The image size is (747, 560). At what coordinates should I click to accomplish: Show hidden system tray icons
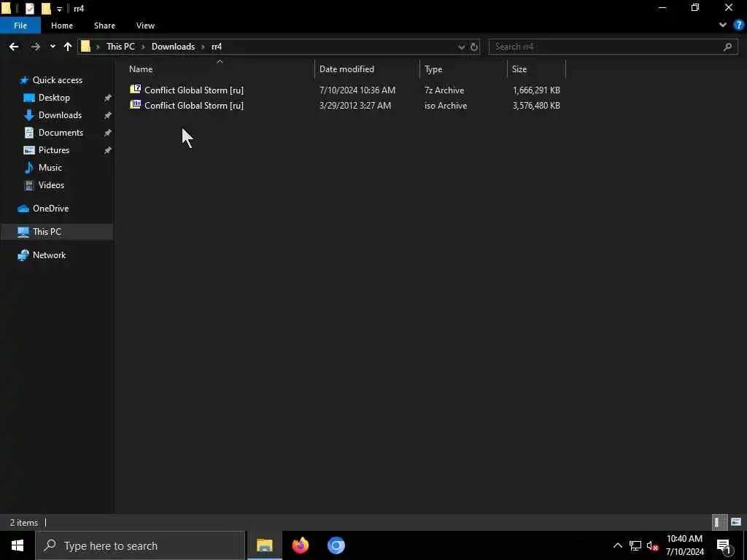617,545
